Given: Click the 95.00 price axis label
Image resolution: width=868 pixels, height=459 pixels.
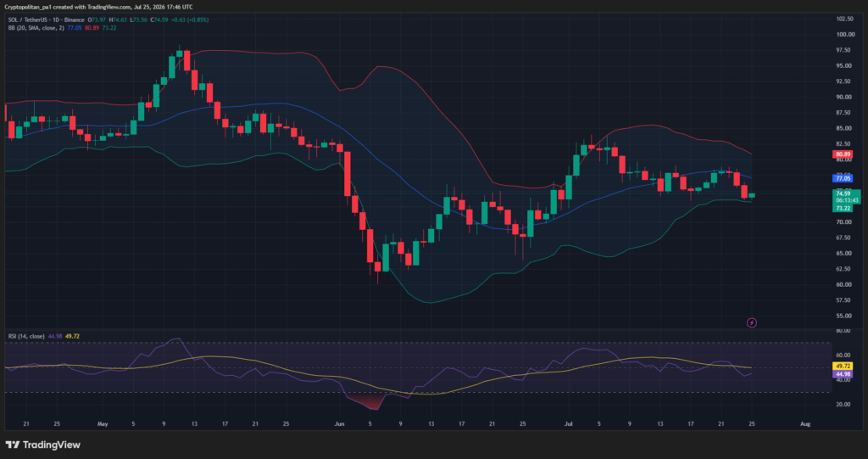Looking at the screenshot, I should tap(843, 65).
